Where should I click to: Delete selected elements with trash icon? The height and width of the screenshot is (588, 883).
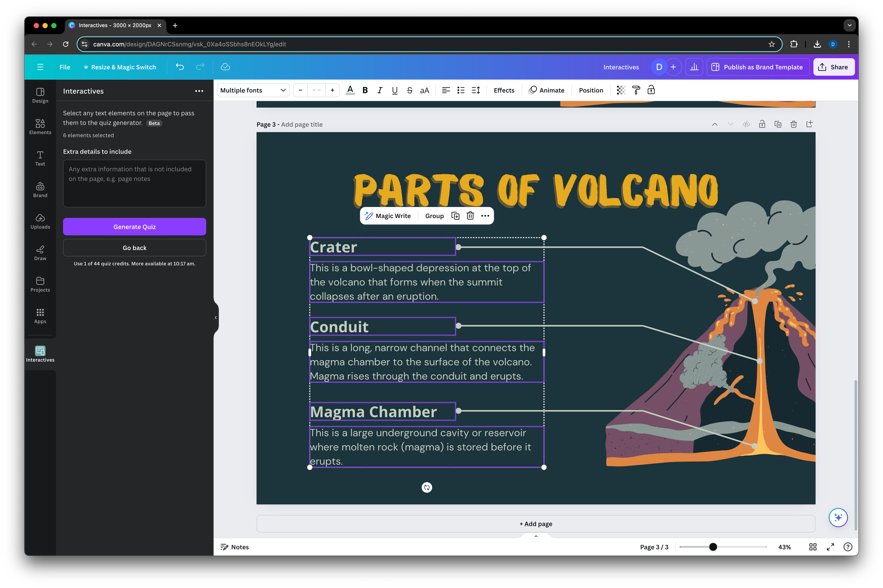[x=470, y=216]
